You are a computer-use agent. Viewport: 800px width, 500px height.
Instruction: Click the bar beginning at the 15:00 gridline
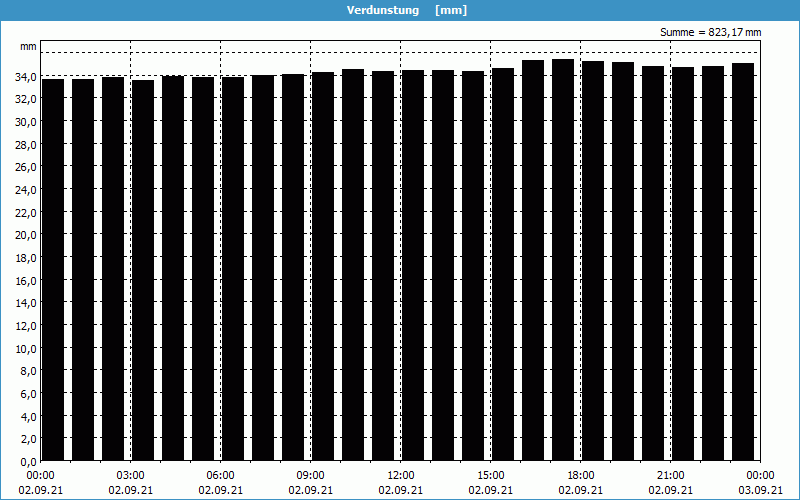coord(503,264)
